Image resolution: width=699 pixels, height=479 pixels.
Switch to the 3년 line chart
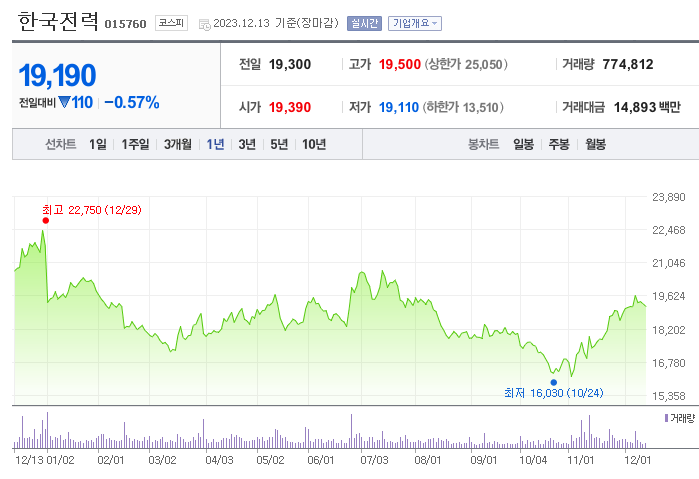(x=247, y=144)
